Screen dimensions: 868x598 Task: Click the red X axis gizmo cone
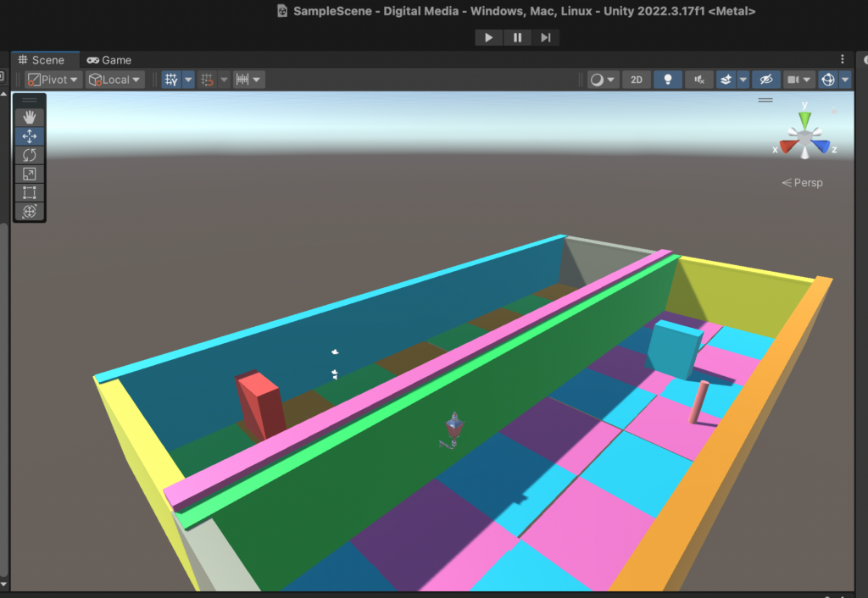[787, 147]
